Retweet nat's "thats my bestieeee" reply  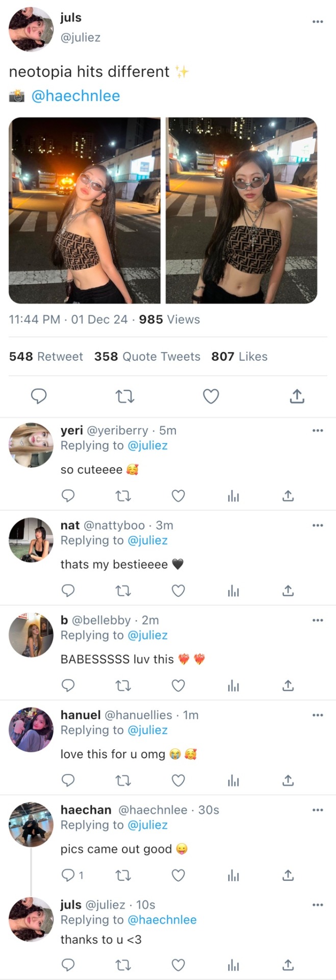pyautogui.click(x=123, y=591)
